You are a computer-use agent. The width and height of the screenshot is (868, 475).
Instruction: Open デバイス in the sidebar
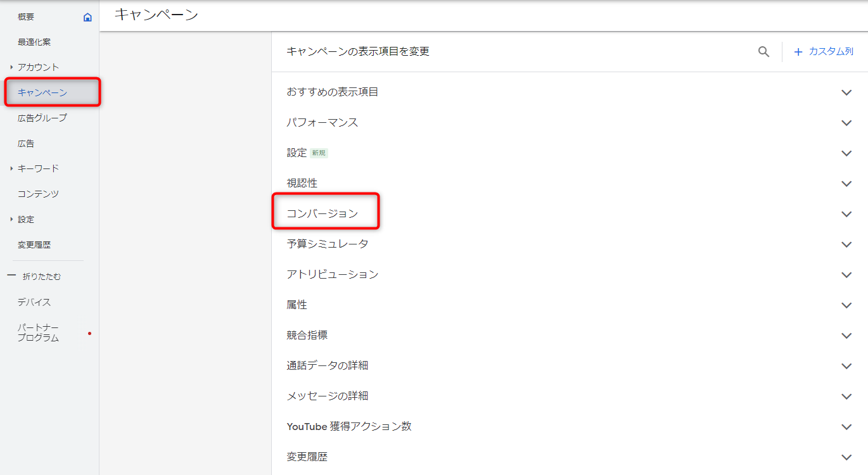click(34, 303)
